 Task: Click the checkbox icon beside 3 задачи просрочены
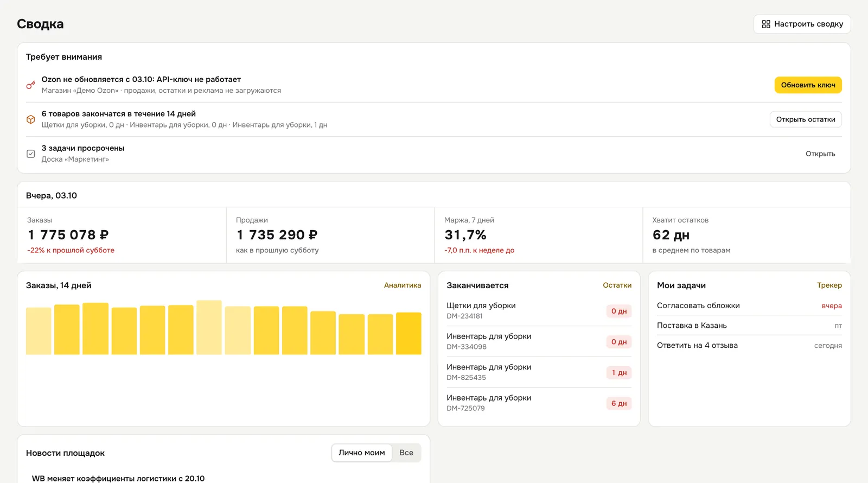click(x=31, y=154)
